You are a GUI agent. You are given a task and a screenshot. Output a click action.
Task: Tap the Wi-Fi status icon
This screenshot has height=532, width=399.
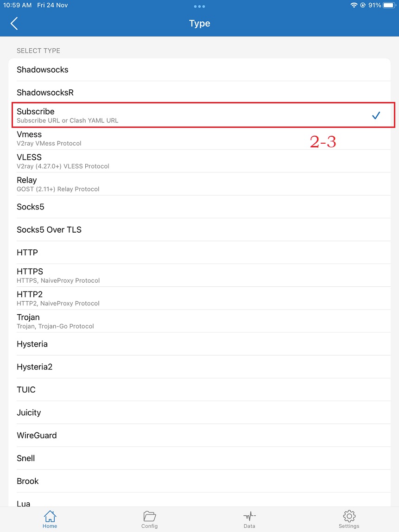(354, 5)
